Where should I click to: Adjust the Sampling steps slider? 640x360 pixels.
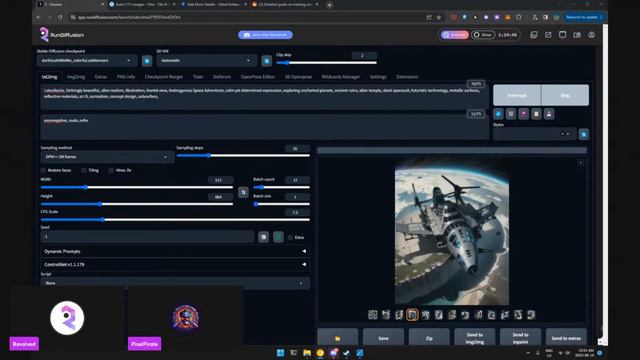243,156
